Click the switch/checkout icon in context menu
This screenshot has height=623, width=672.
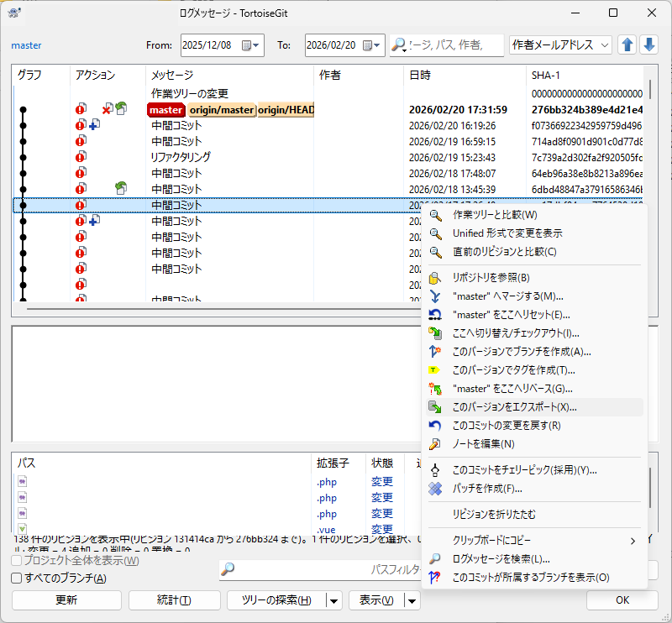coord(435,333)
